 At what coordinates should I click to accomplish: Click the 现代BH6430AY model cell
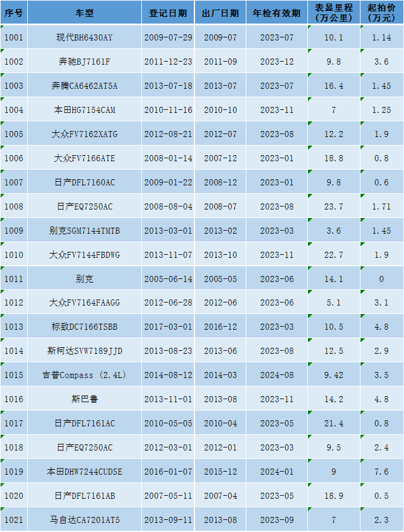click(x=85, y=37)
